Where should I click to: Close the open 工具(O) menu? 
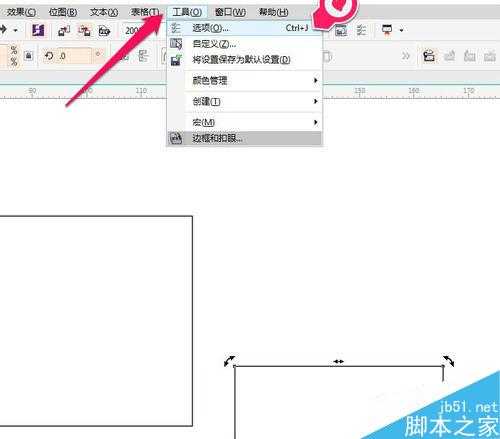click(x=187, y=12)
